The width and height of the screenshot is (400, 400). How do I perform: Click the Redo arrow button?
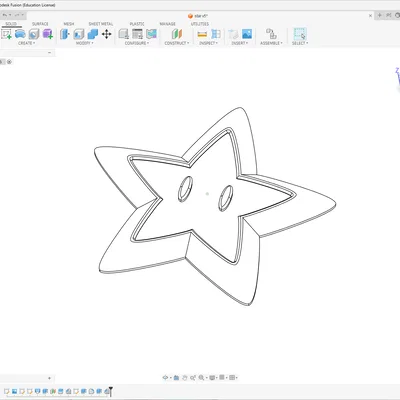(x=18, y=15)
